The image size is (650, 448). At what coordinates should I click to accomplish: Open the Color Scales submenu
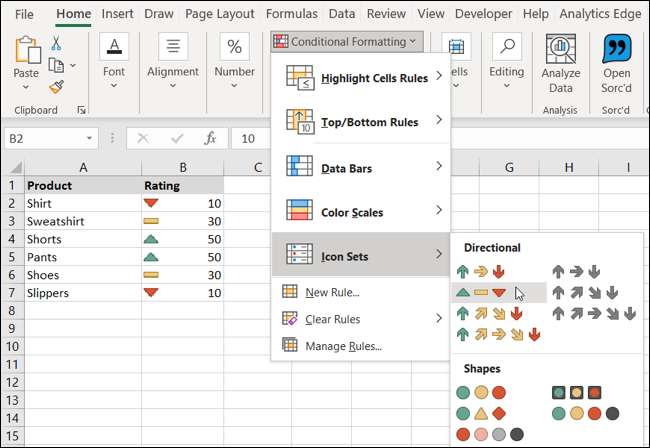tap(361, 212)
